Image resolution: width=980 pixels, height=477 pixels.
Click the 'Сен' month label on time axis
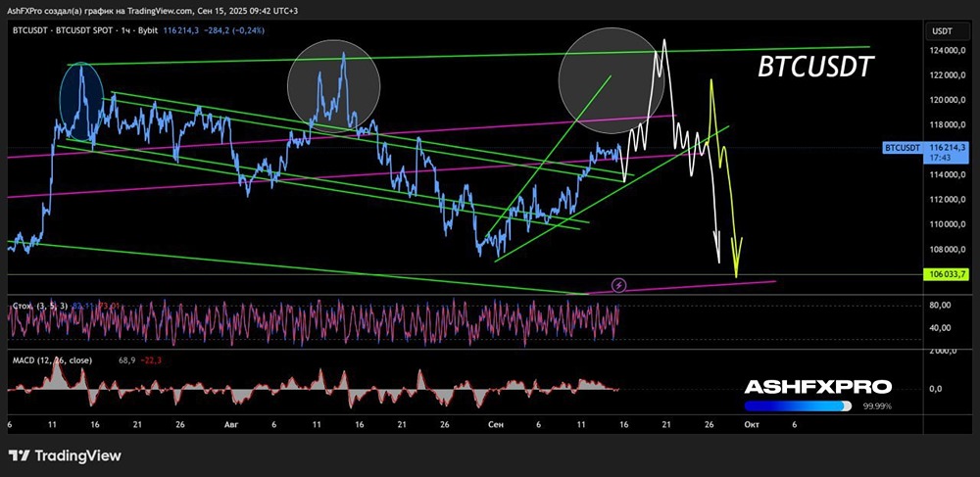495,424
